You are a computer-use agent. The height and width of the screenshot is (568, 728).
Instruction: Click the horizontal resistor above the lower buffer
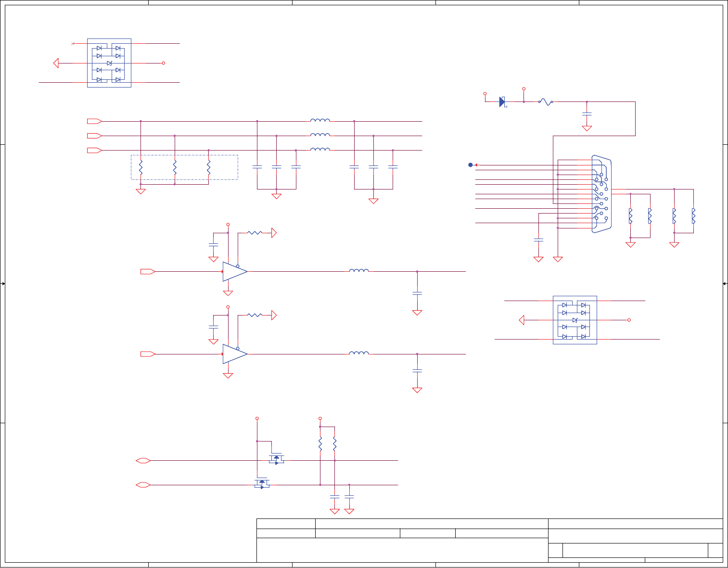click(255, 315)
